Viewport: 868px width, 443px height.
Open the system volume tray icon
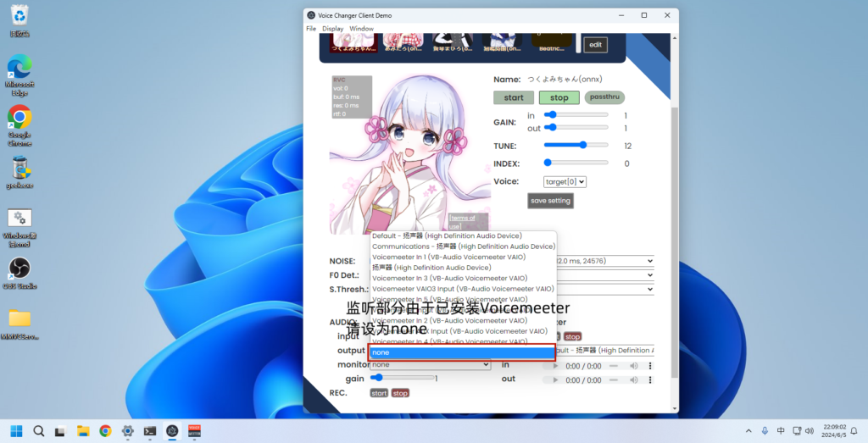810,431
